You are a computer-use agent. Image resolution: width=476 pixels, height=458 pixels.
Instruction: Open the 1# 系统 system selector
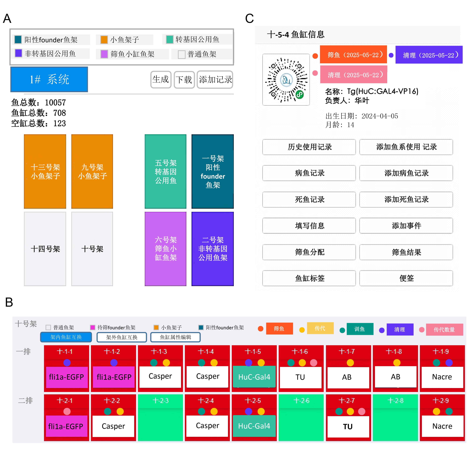tap(49, 80)
